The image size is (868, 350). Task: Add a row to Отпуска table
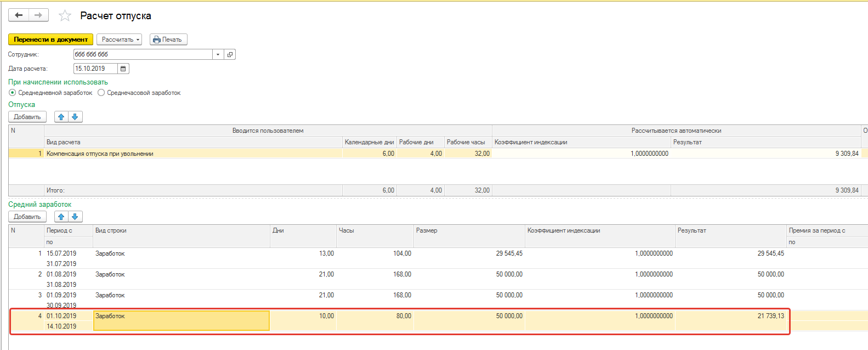click(27, 117)
